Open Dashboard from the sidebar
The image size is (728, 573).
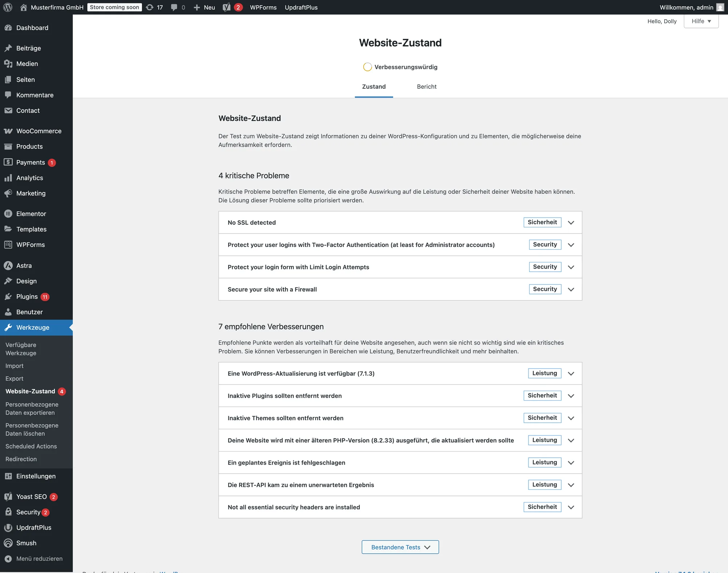[36, 28]
